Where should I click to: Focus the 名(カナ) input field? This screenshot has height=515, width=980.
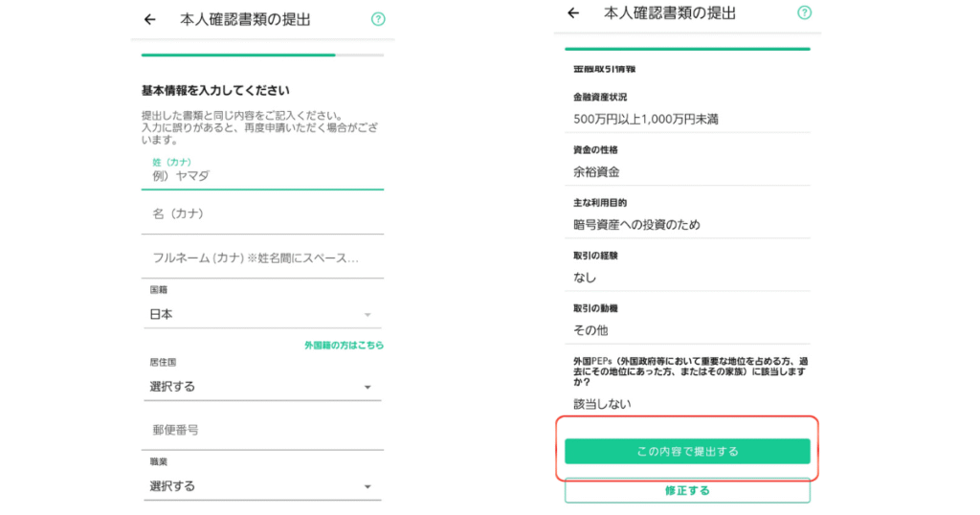click(x=262, y=213)
